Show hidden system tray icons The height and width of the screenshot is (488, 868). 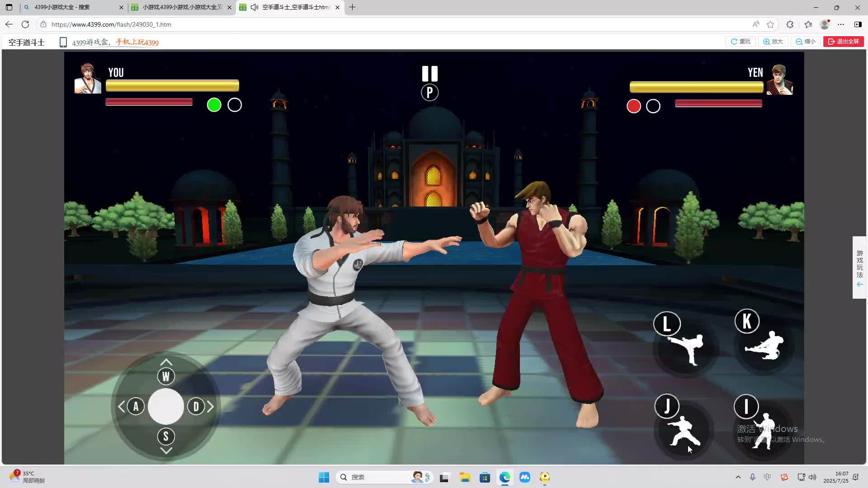click(738, 477)
